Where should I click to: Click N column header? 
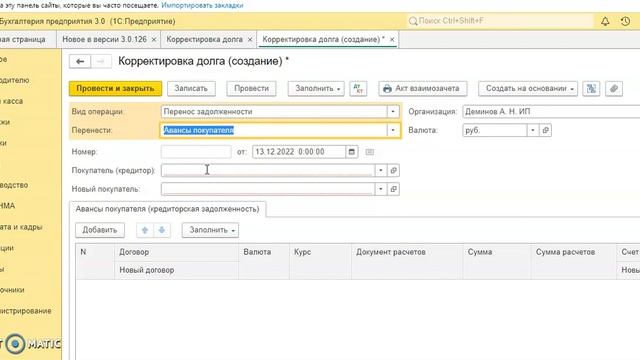[x=95, y=261]
